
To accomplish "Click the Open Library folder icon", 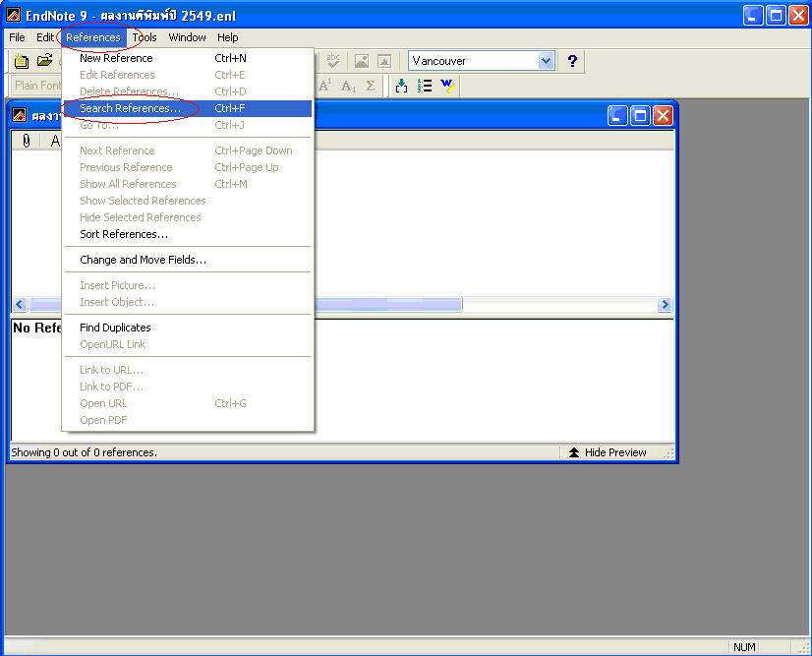I will pyautogui.click(x=44, y=61).
